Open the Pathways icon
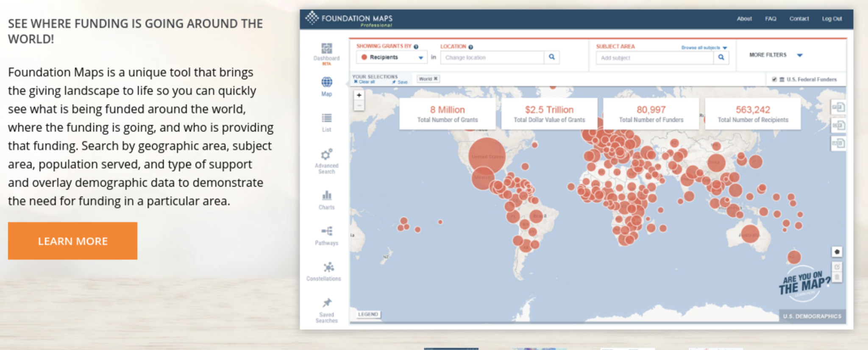 click(326, 231)
